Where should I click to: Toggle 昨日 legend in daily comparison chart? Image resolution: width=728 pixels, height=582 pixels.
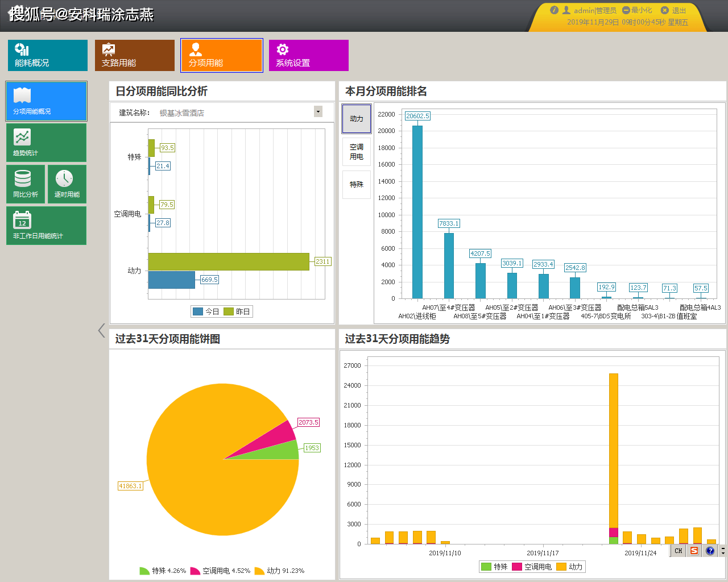point(237,311)
